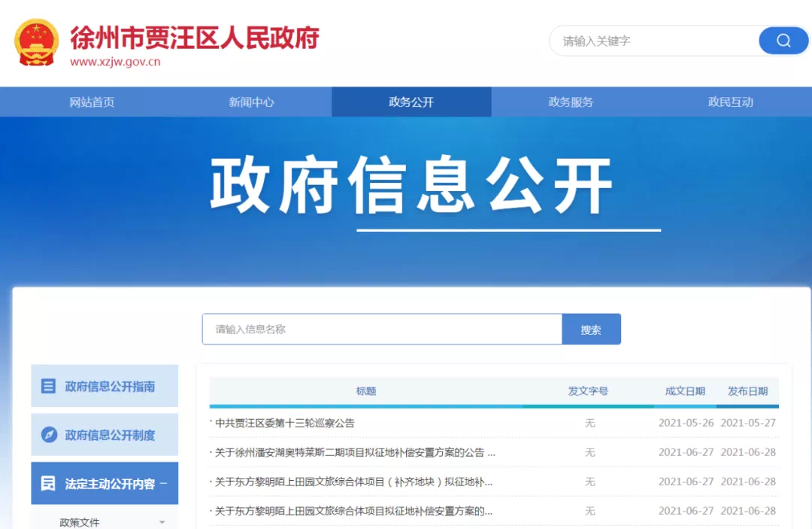
Task: Click the document icon beside 政府信息公开指南
Action: [48, 386]
